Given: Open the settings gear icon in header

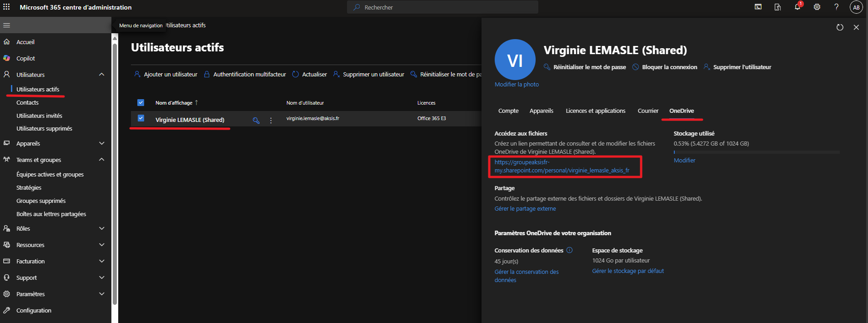Looking at the screenshot, I should coord(817,7).
